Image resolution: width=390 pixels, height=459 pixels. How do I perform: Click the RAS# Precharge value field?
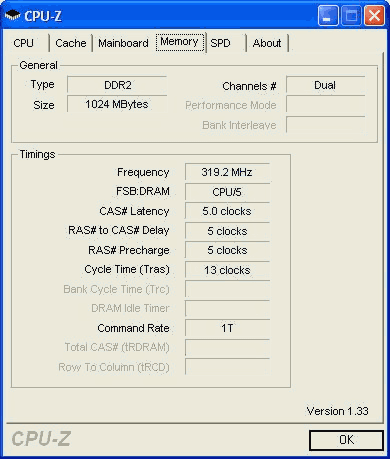[x=227, y=250]
